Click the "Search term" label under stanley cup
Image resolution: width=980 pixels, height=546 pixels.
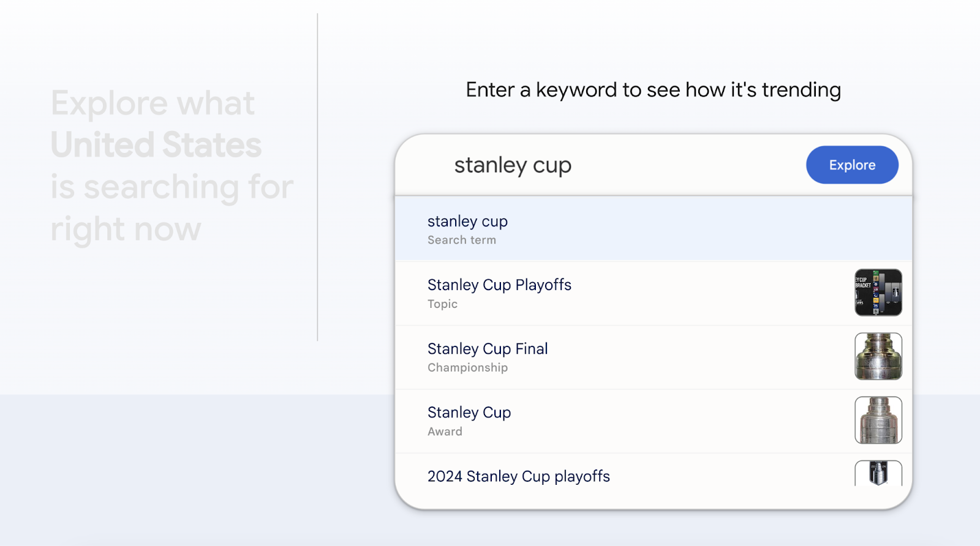[462, 240]
